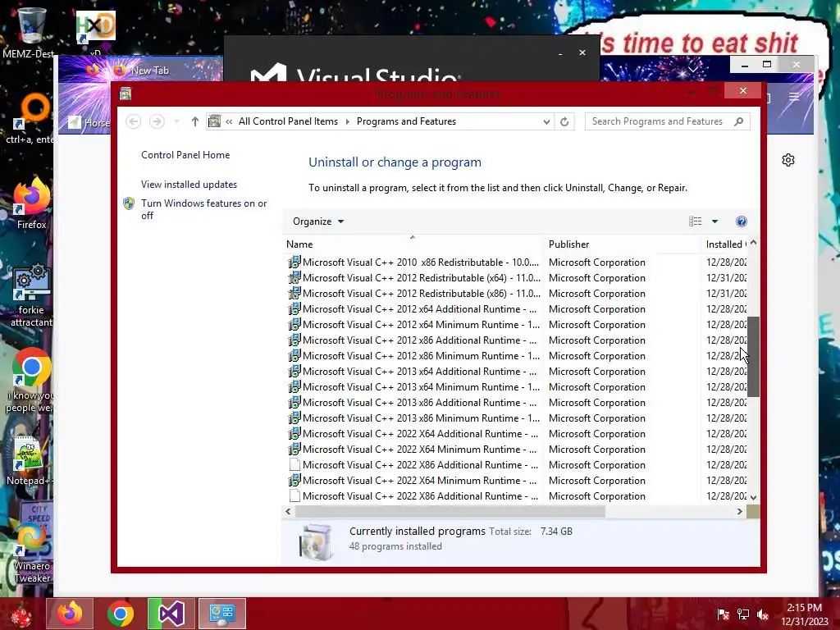
Task: Select Visual C++ 2012 Redistributable (x64) row
Action: click(516, 278)
